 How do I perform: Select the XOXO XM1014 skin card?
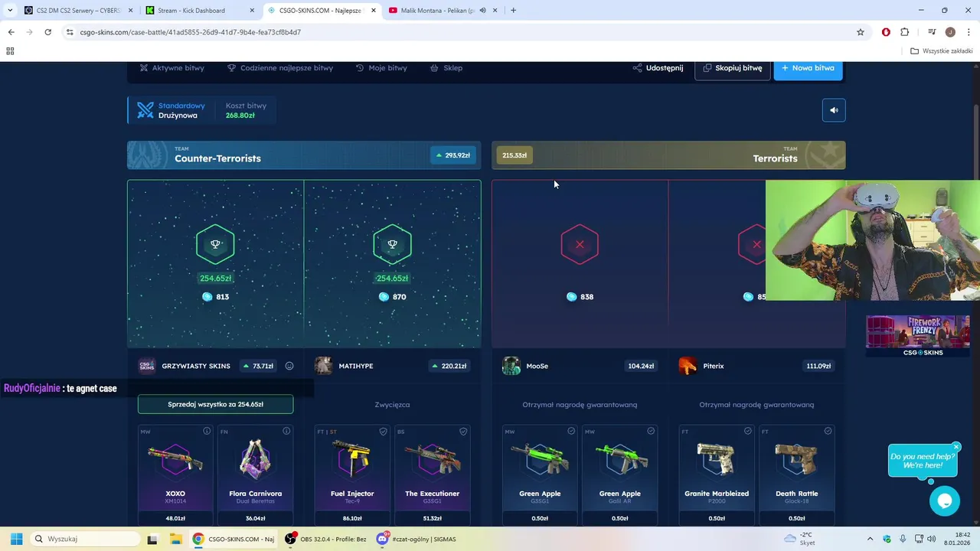click(x=175, y=475)
